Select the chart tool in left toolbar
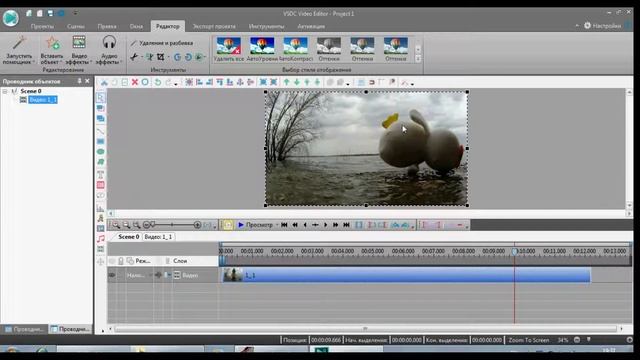The width and height of the screenshot is (640, 360). (x=100, y=208)
